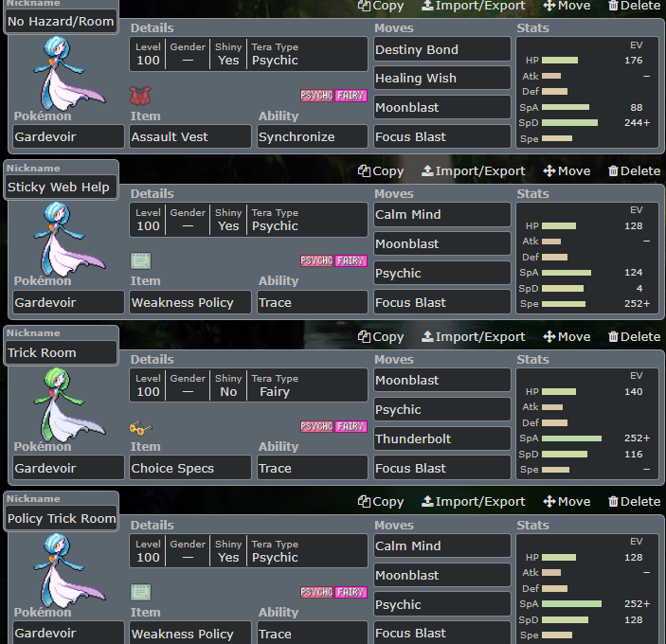Edit the No Hazard/Room nickname field
This screenshot has width=666, height=644.
(61, 21)
